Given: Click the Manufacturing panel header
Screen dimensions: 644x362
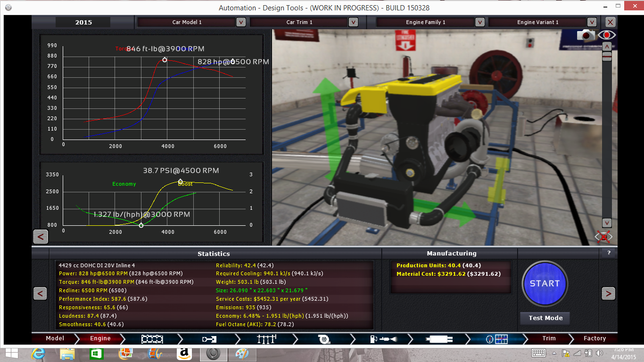Looking at the screenshot, I should [x=451, y=254].
